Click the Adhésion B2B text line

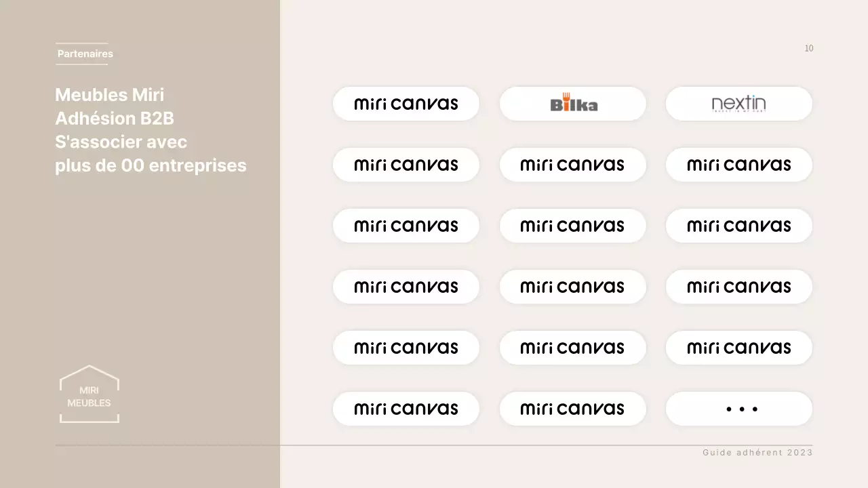pos(115,119)
